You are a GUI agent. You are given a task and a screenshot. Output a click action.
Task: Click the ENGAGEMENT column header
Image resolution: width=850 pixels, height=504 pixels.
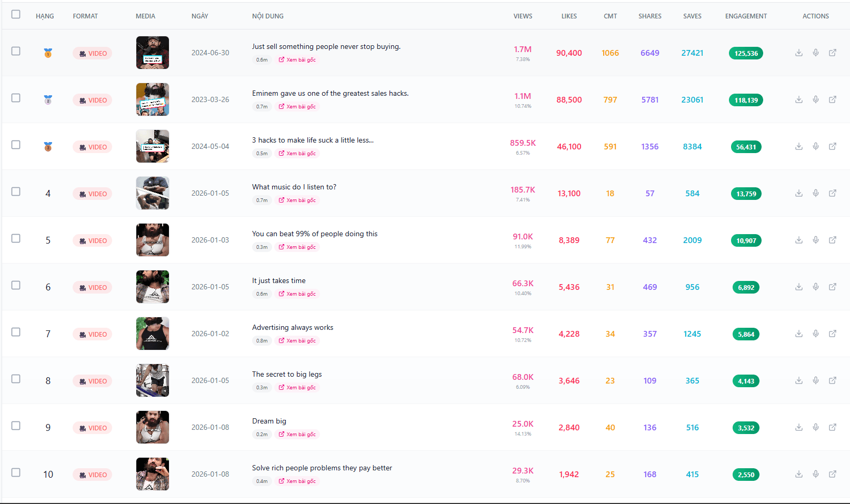pyautogui.click(x=746, y=16)
